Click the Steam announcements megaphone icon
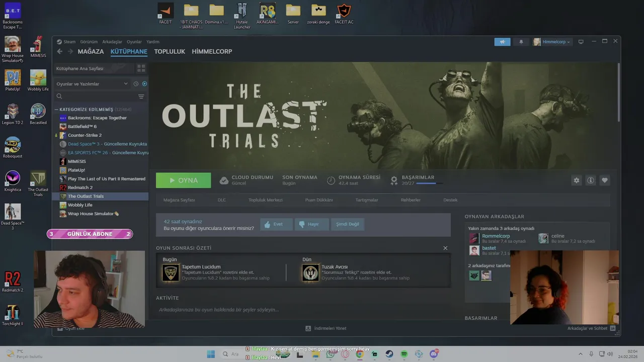This screenshot has height=362, width=644. coord(502,42)
